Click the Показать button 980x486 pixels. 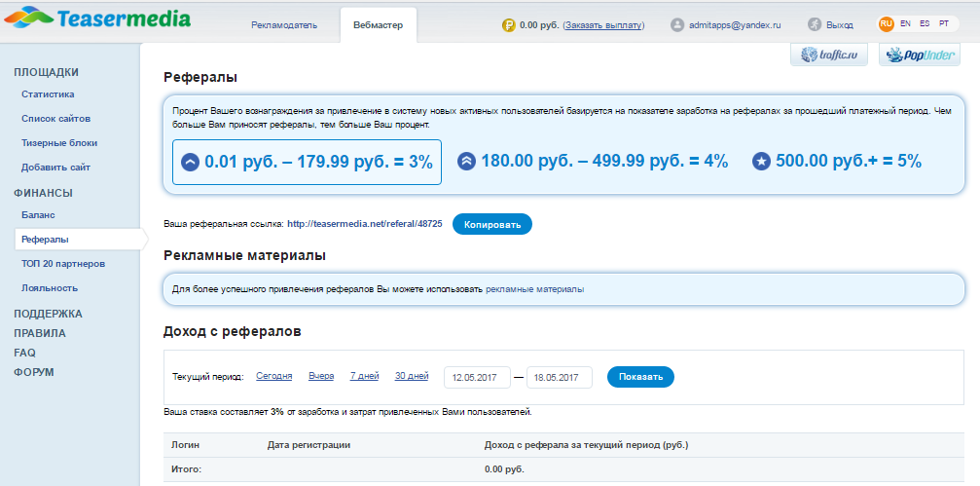click(640, 377)
